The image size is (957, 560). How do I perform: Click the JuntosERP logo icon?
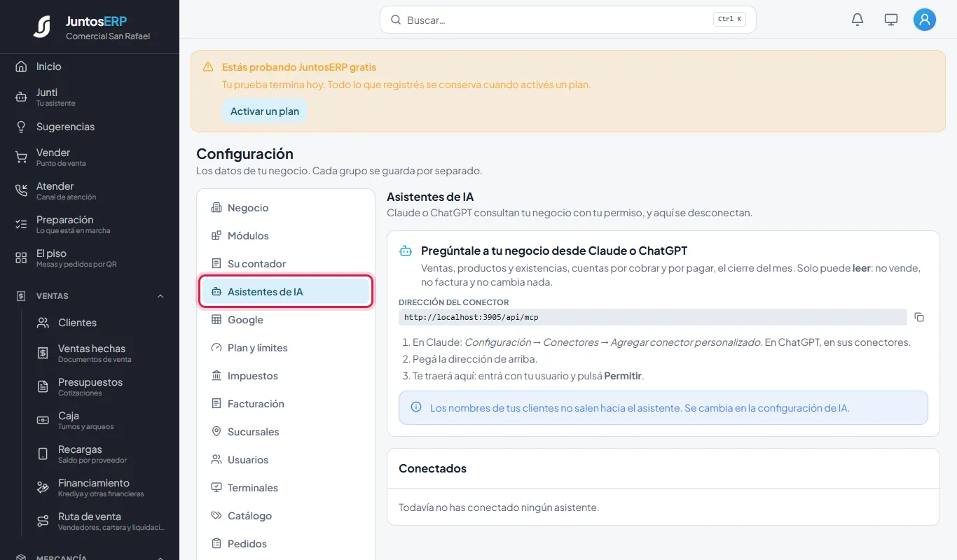click(43, 27)
